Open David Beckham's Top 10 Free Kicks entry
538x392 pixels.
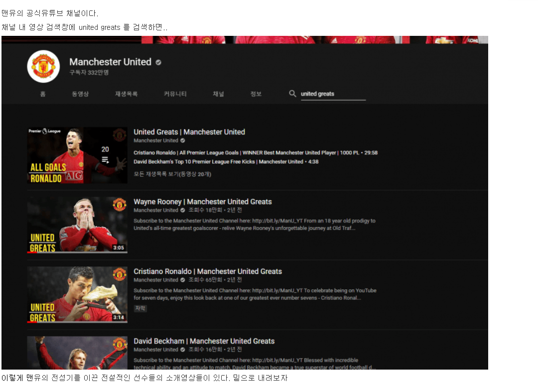pyautogui.click(x=226, y=161)
